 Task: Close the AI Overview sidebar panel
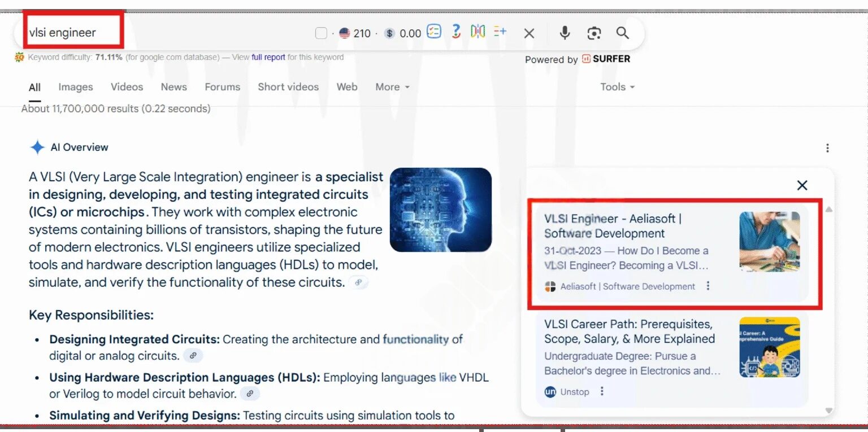coord(802,185)
